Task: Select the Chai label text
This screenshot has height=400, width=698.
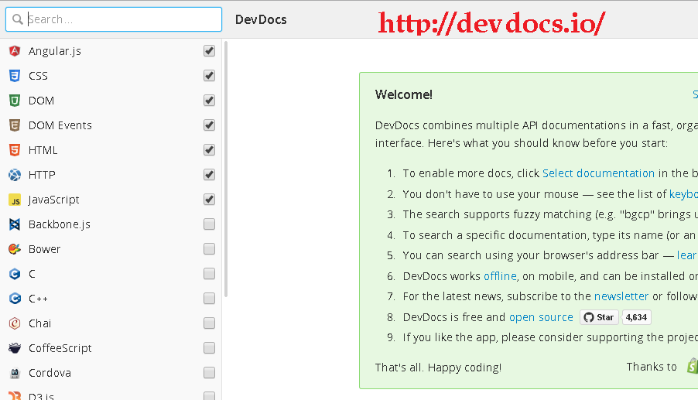Action: coord(40,323)
